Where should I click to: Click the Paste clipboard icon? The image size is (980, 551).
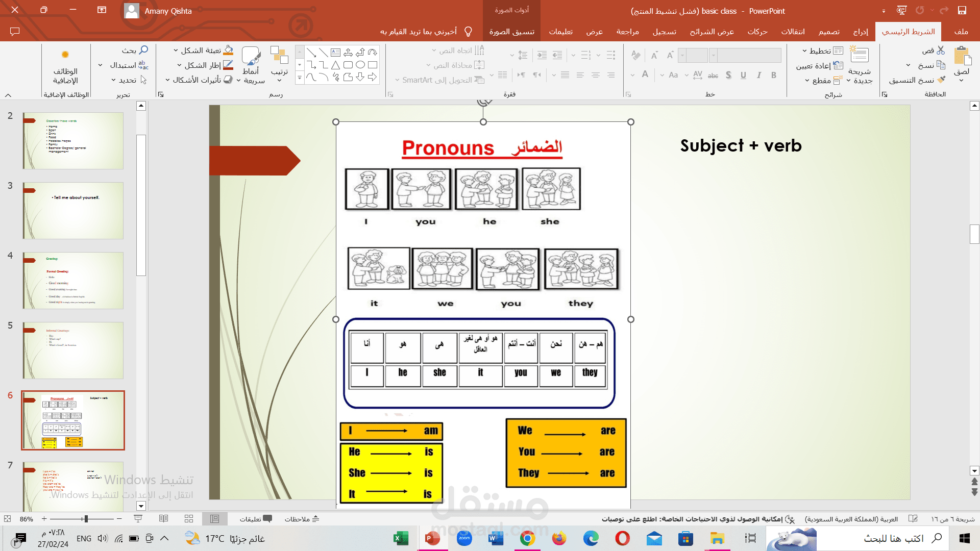click(962, 56)
